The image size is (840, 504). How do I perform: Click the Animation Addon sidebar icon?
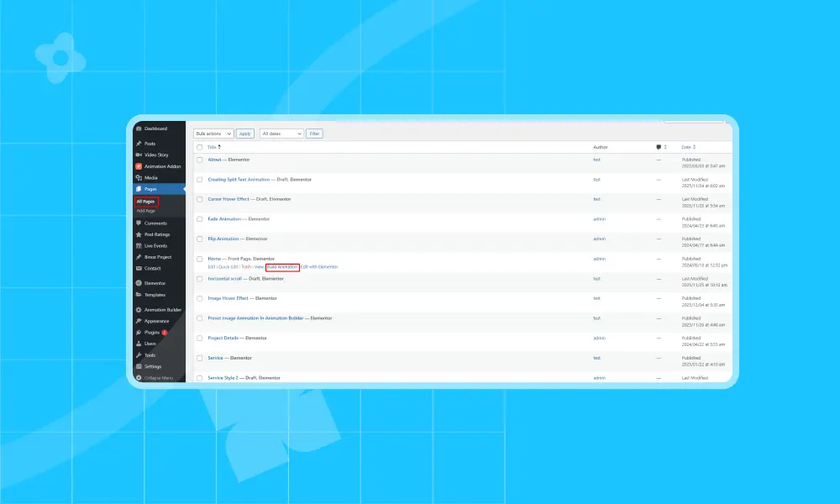tap(139, 166)
